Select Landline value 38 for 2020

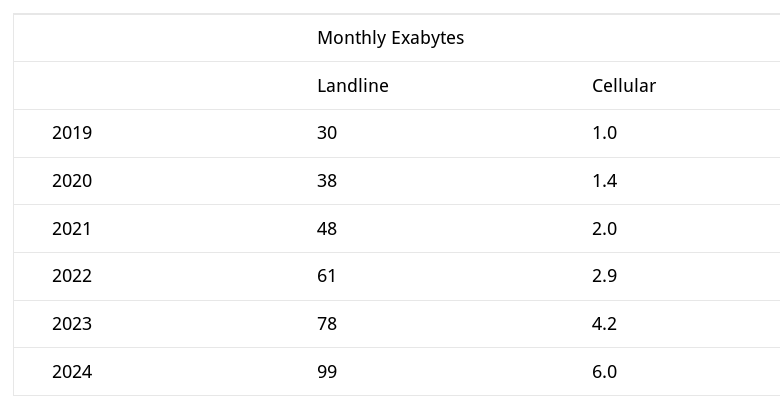click(327, 181)
